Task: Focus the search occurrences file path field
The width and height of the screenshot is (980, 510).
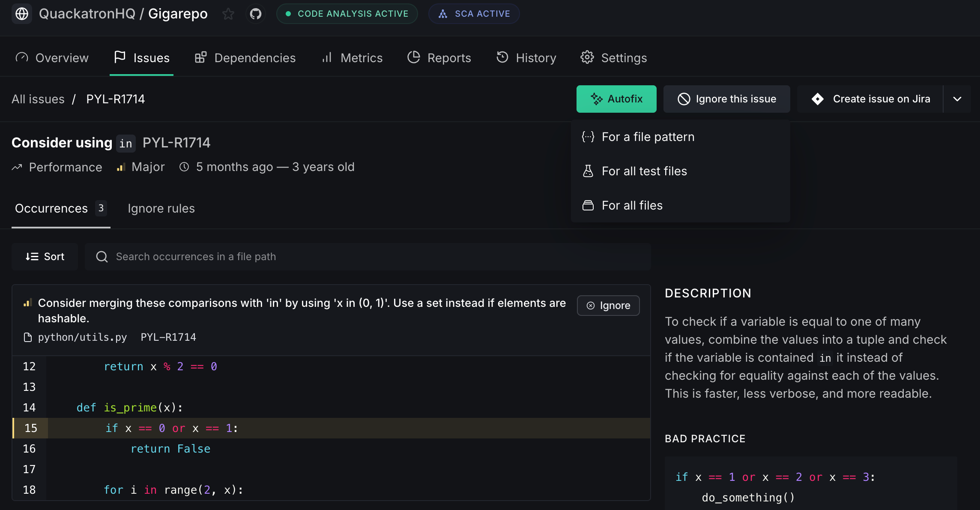Action: click(x=368, y=256)
